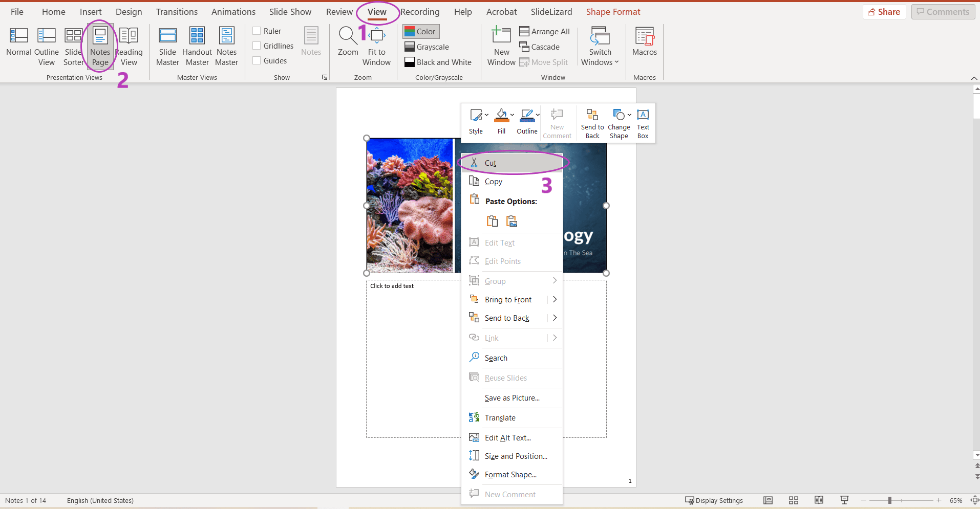The image size is (980, 509).
Task: Open Slide Sorter view
Action: coord(73,46)
